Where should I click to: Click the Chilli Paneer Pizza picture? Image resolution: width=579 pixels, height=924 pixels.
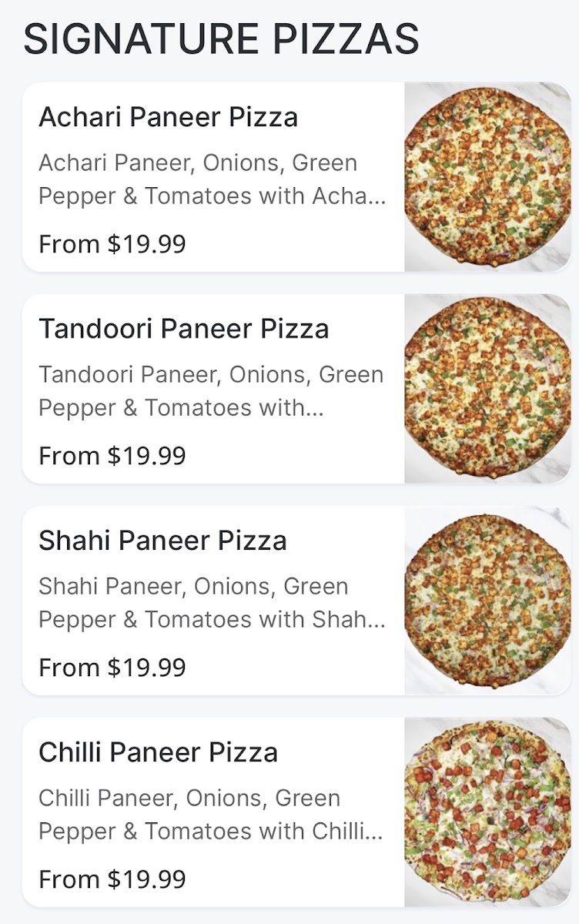coord(487,812)
